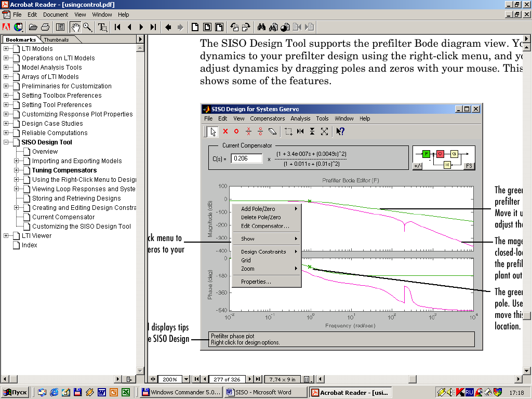This screenshot has height=399, width=532.
Task: Expand Operations on LTI Models bookmark
Action: 6,58
